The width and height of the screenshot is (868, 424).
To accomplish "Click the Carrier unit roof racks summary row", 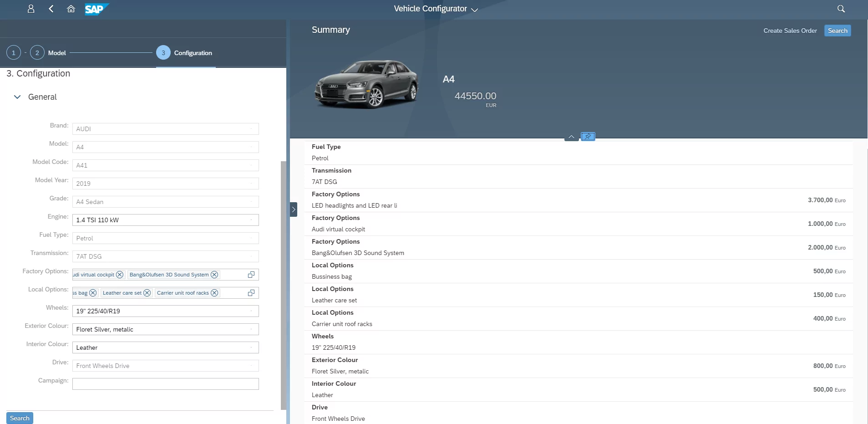I will [579, 318].
